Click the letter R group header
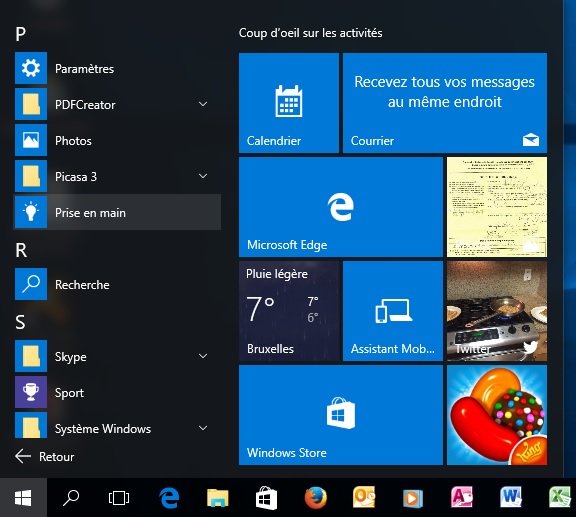This screenshot has width=576, height=517. 21,250
